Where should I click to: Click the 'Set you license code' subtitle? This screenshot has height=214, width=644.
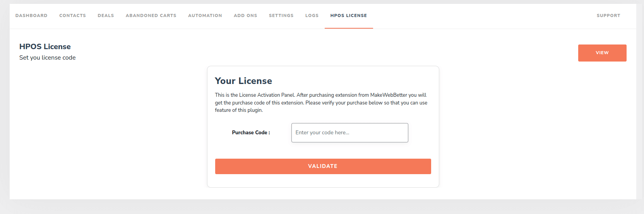pos(47,58)
